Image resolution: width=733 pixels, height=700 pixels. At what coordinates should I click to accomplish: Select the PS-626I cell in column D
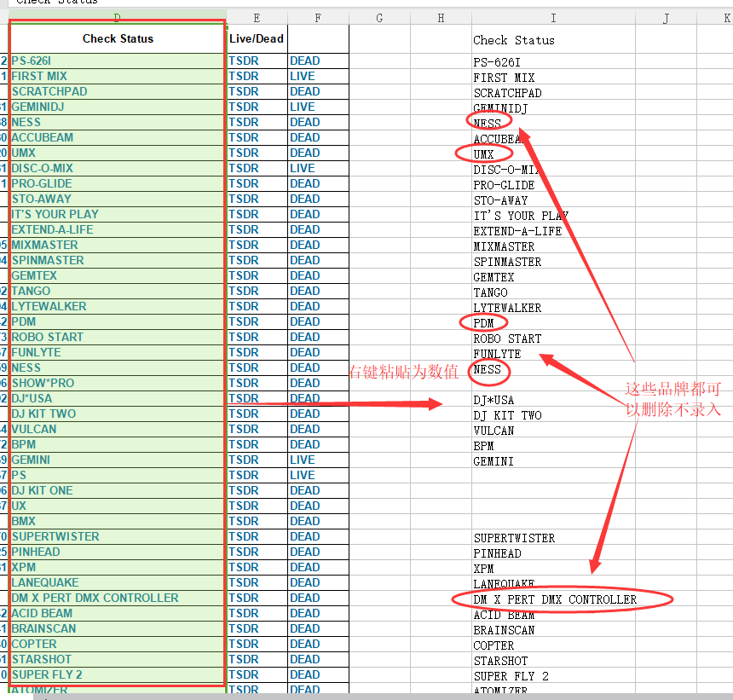tap(118, 61)
